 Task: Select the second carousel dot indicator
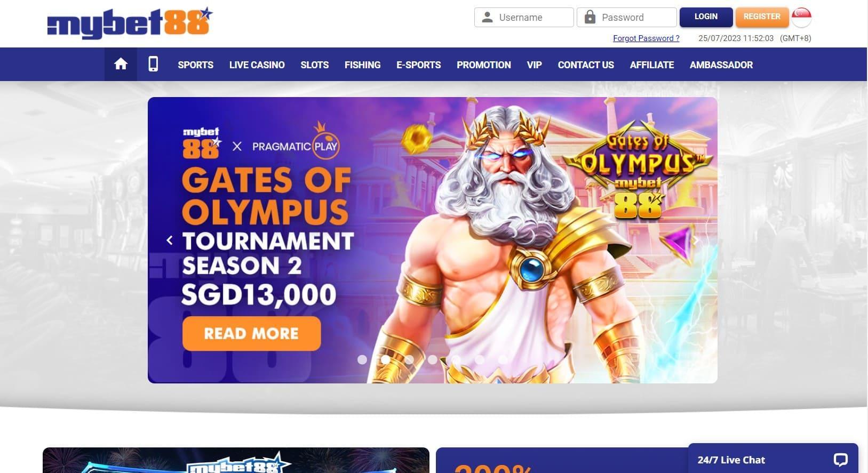click(385, 359)
